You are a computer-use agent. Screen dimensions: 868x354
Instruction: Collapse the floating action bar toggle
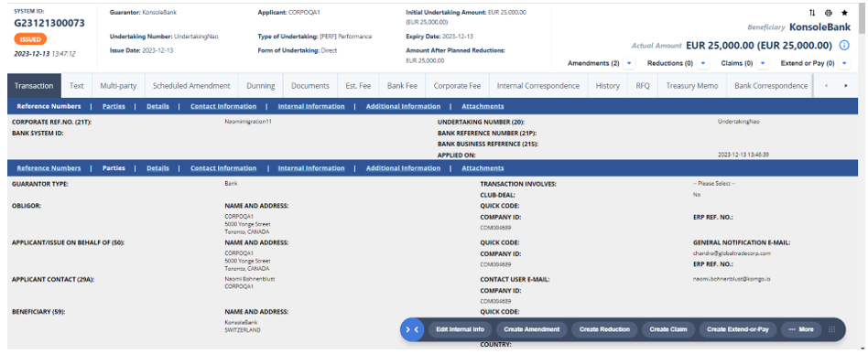pos(412,329)
